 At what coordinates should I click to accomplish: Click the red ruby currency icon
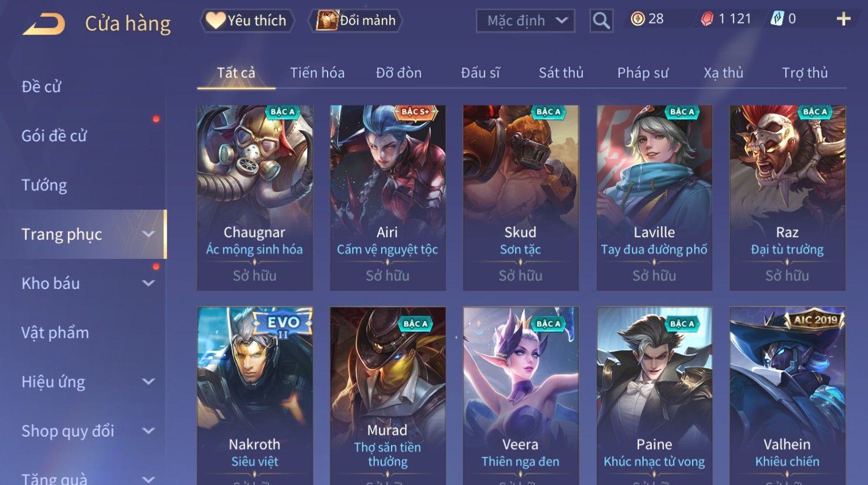click(x=707, y=19)
